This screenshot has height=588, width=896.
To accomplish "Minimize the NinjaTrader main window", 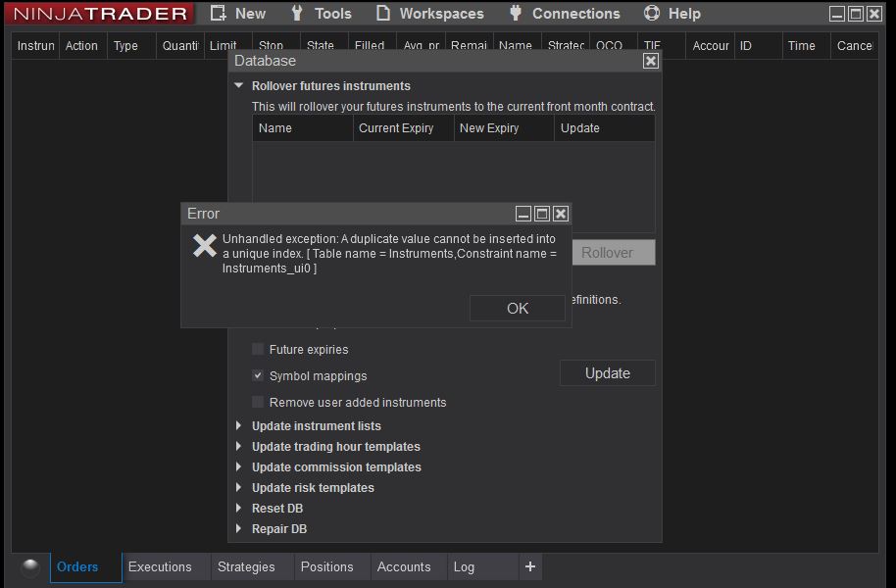I will pos(837,14).
